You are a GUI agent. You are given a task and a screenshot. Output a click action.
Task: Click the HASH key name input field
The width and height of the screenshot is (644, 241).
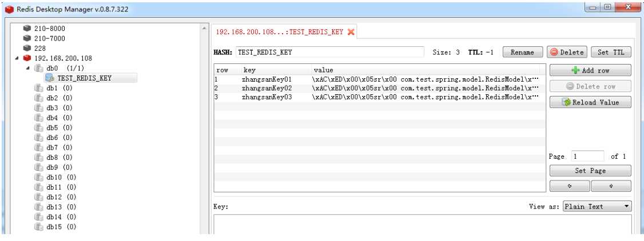(x=329, y=52)
